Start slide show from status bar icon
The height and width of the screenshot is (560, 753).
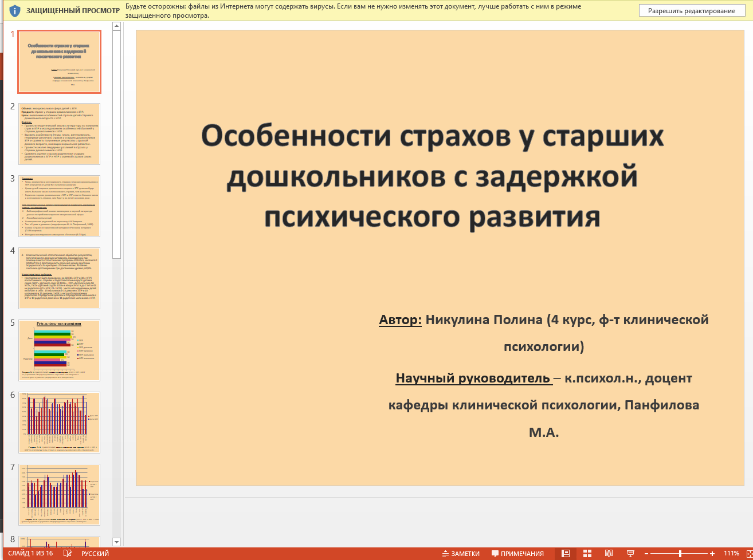click(630, 554)
